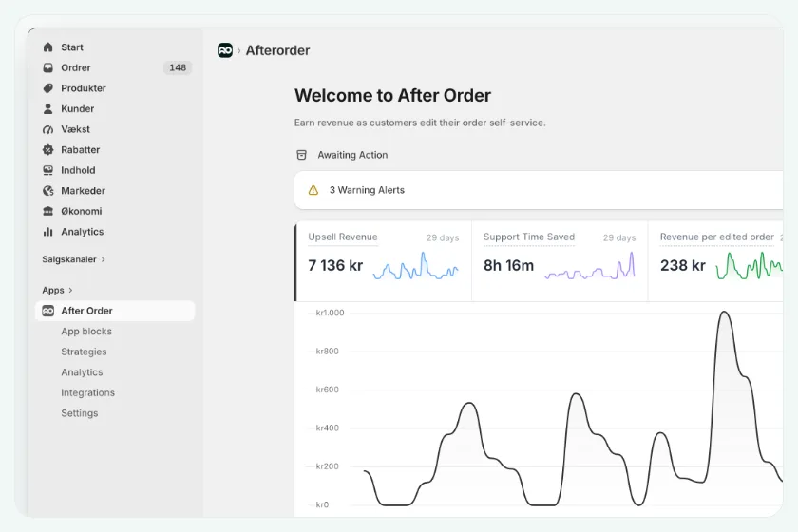
Task: Click the Awaiting Action archive icon
Action: (x=302, y=155)
